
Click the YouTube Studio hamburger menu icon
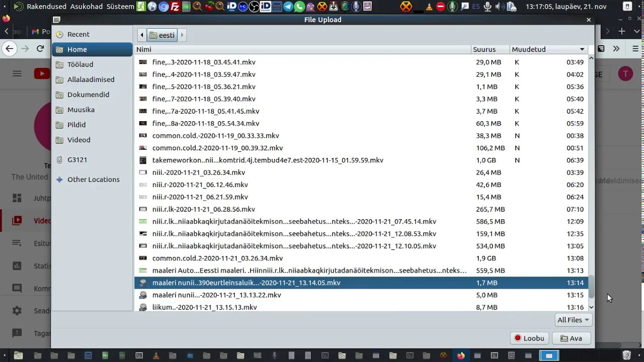(x=17, y=73)
